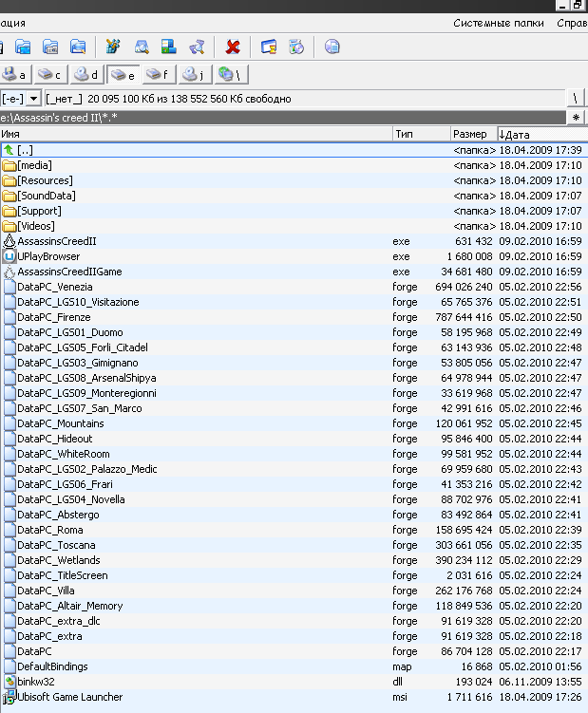588x713 pixels.
Task: Click the media folder icon
Action: pyautogui.click(x=9, y=165)
